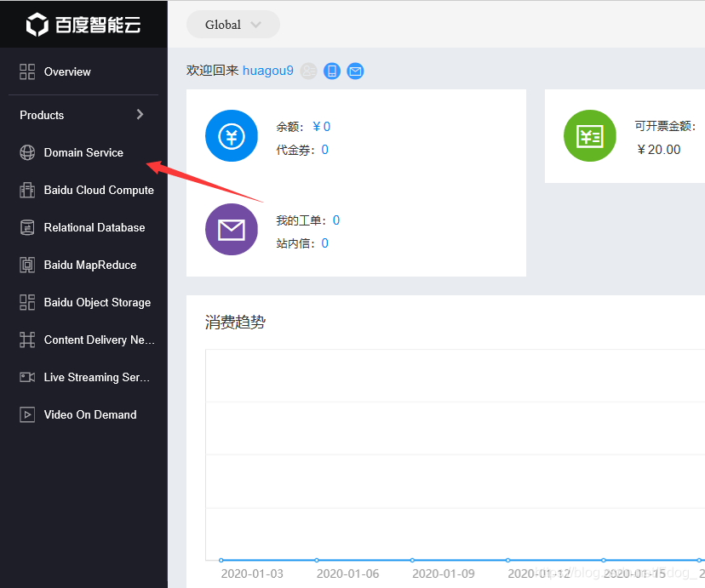The height and width of the screenshot is (588, 705).
Task: Click the Baidu Object Storage icon
Action: point(27,302)
